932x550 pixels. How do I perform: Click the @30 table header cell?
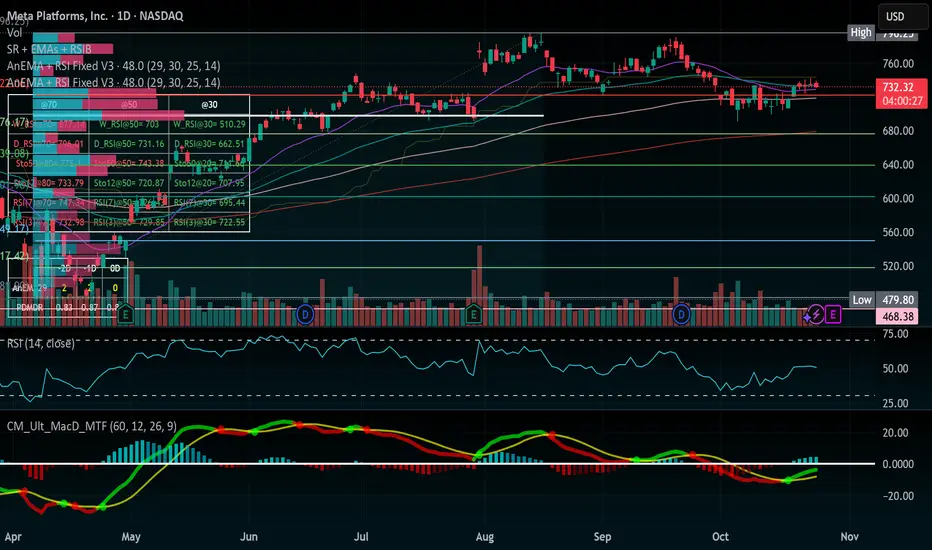[x=209, y=105]
